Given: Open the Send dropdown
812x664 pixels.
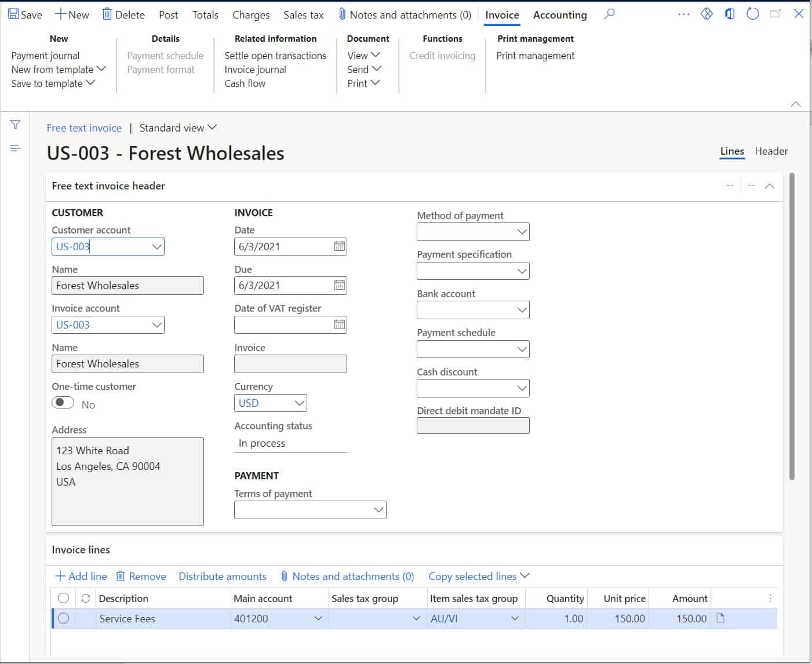Looking at the screenshot, I should (364, 69).
